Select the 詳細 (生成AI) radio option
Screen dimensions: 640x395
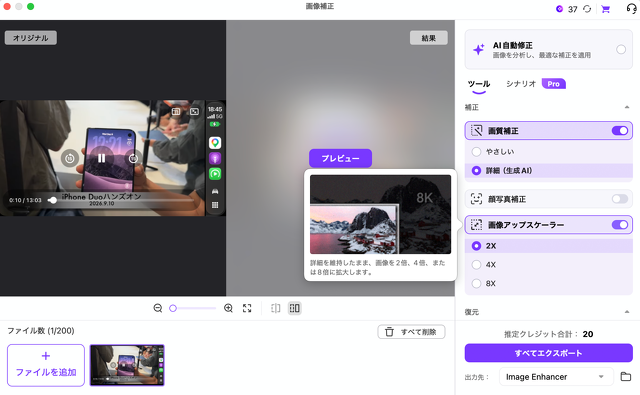[x=476, y=171]
